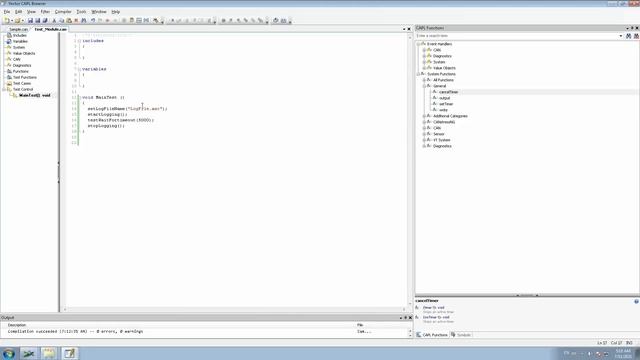This screenshot has width=640, height=360.
Task: Open the File menu
Action: click(x=7, y=12)
